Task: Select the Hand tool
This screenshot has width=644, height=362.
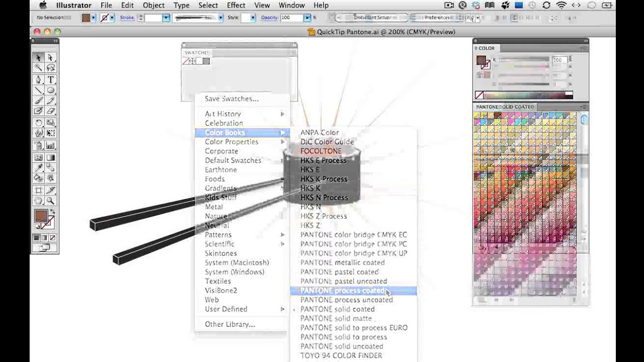Action: 39,201
